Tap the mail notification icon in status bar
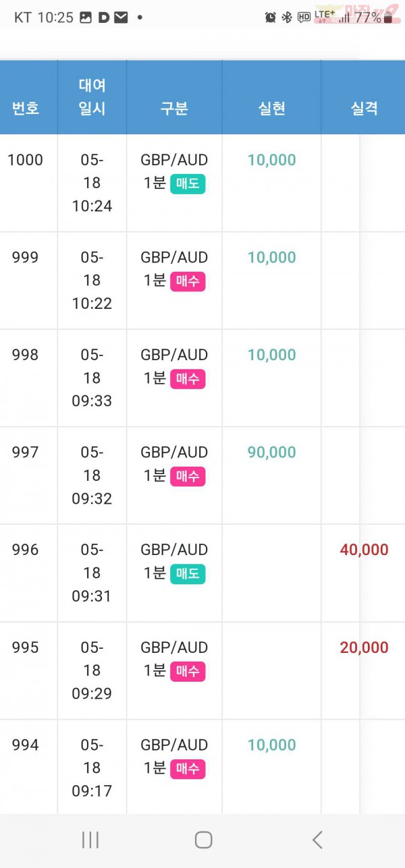Screen dimensions: 405x868 (121, 18)
